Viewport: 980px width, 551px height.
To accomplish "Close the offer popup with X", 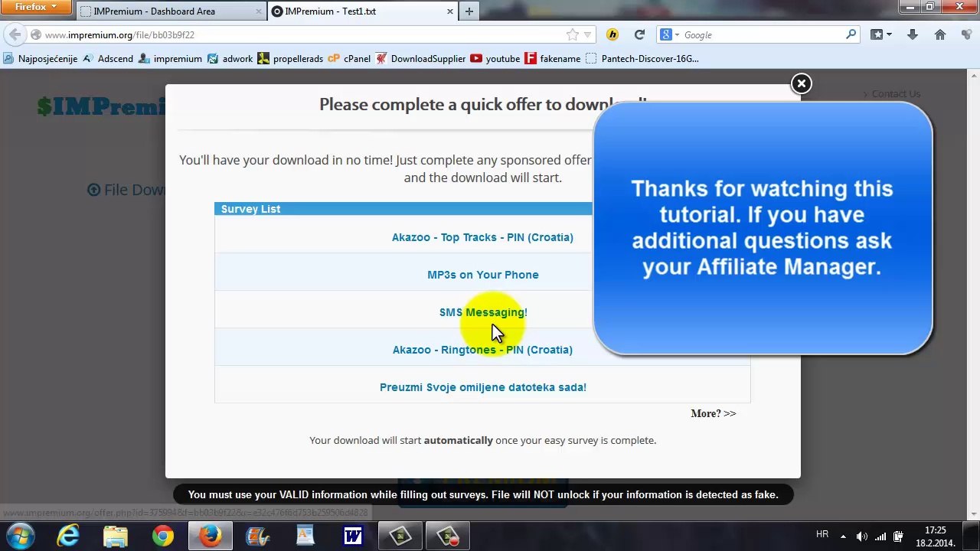I will coord(801,83).
